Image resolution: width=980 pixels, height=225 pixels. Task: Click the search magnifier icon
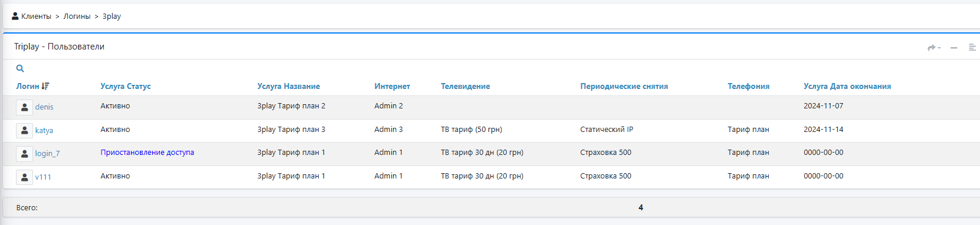pos(20,68)
